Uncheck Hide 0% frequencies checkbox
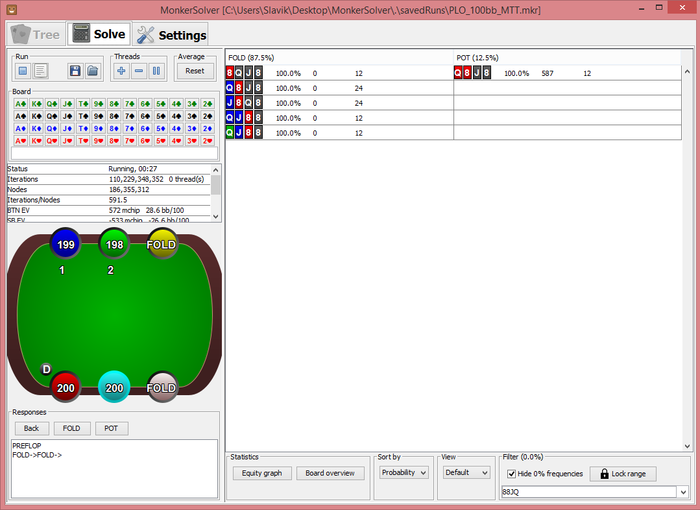700x510 pixels. (512, 474)
